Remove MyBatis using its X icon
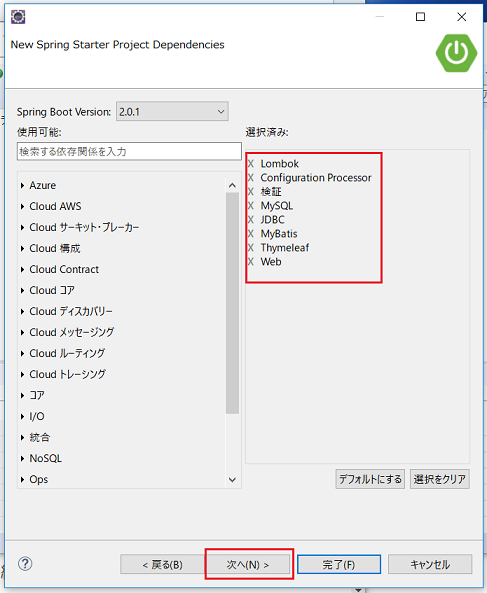 [251, 234]
